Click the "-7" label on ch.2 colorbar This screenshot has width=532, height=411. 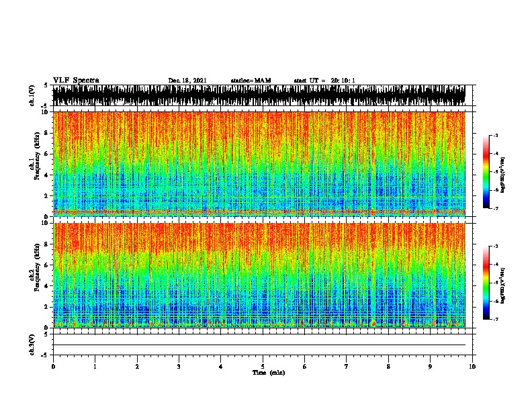(496, 319)
